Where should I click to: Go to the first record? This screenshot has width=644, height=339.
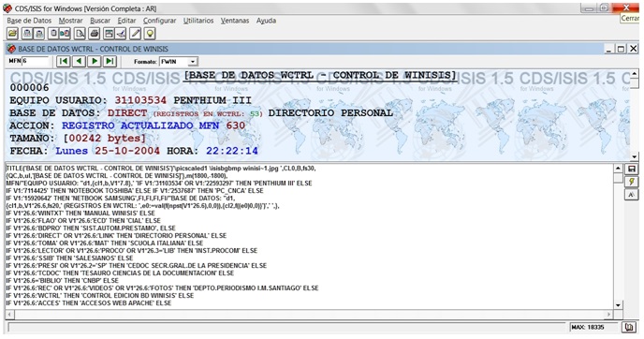pos(64,61)
